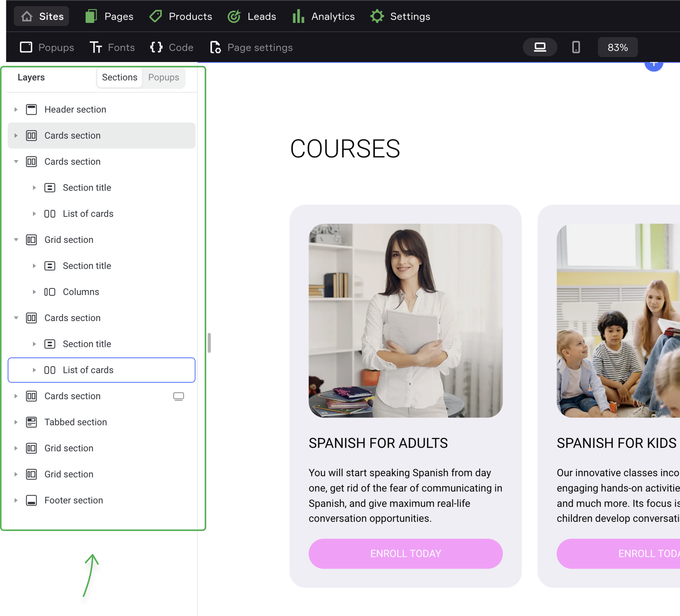
Task: Select the Sections layers tab
Action: (119, 77)
